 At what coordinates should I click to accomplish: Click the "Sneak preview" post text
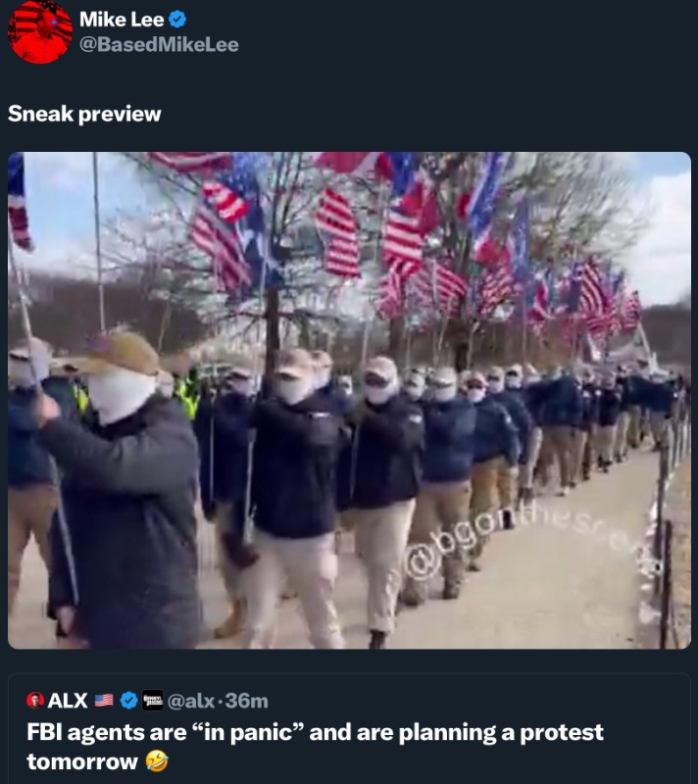pos(84,114)
